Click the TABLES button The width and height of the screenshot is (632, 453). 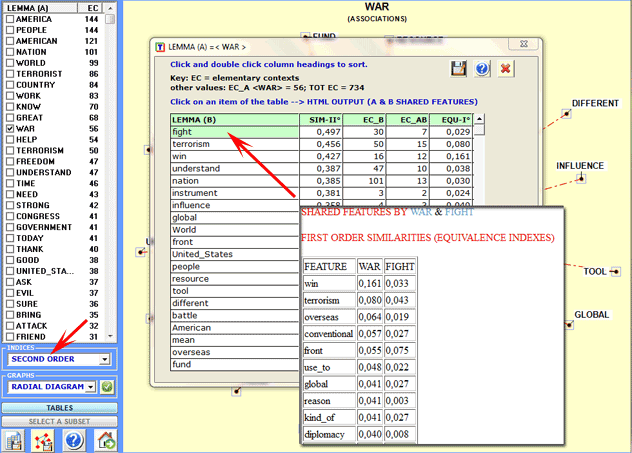point(60,408)
